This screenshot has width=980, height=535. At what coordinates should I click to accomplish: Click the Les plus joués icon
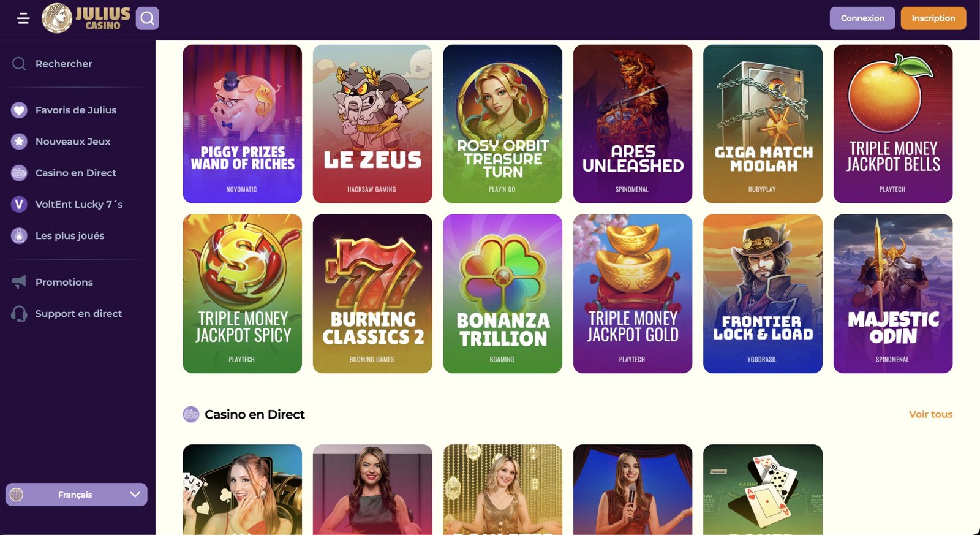19,236
